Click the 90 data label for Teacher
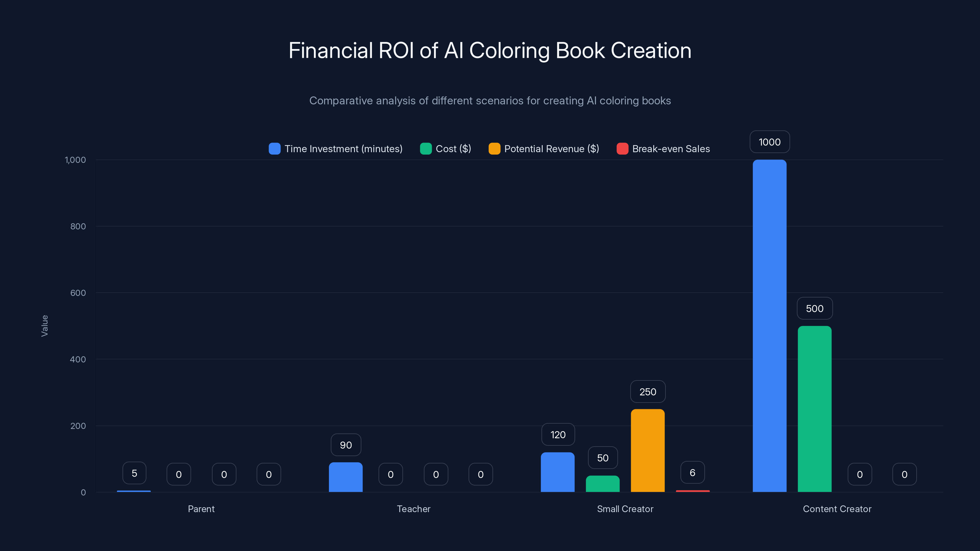Screen dimensions: 980x551 click(345, 444)
